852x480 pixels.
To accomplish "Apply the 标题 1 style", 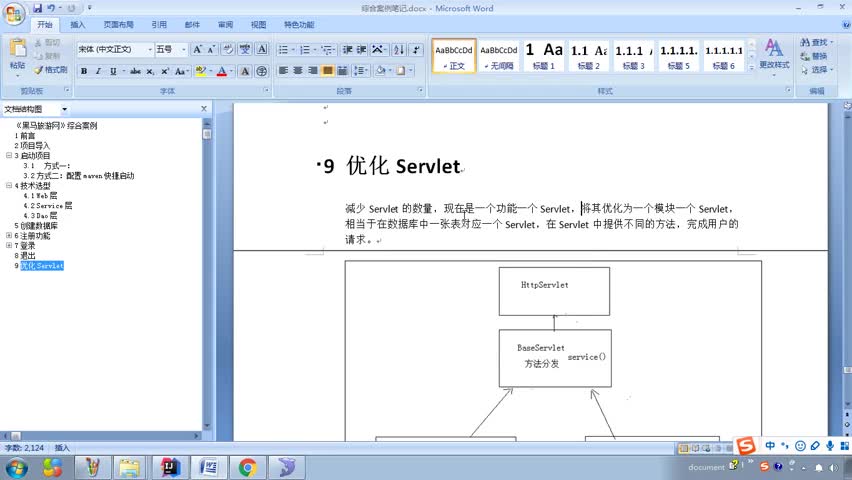I will (x=544, y=55).
